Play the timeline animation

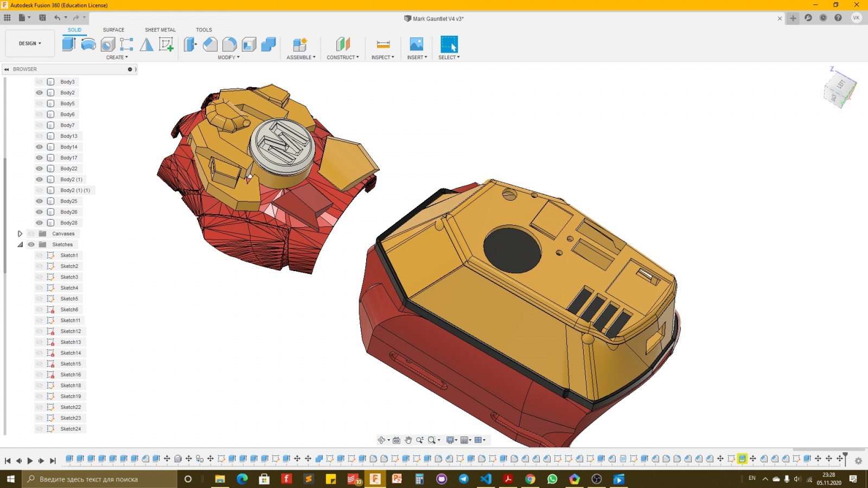pos(30,461)
